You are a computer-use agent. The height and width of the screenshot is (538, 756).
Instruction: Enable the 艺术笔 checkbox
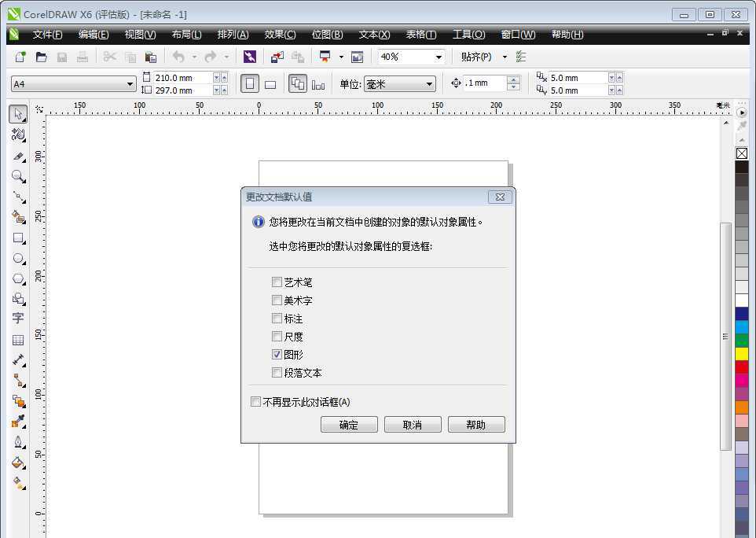277,282
